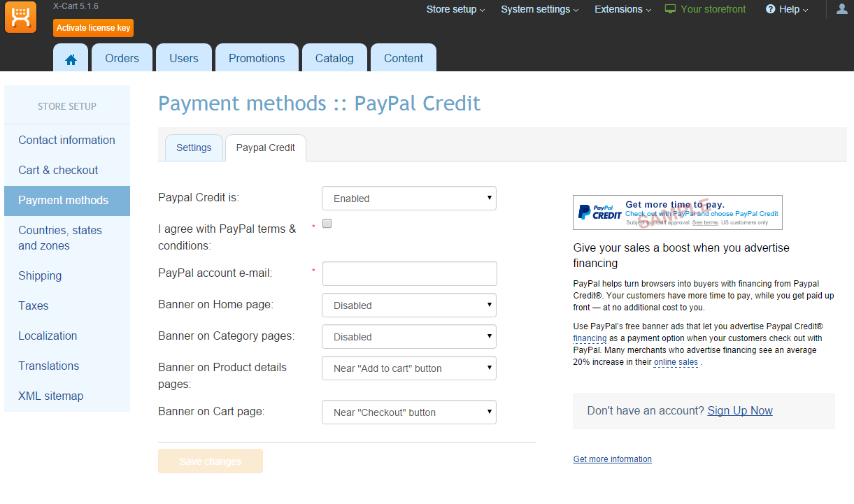
Task: Expand the Extensions menu
Action: click(622, 9)
